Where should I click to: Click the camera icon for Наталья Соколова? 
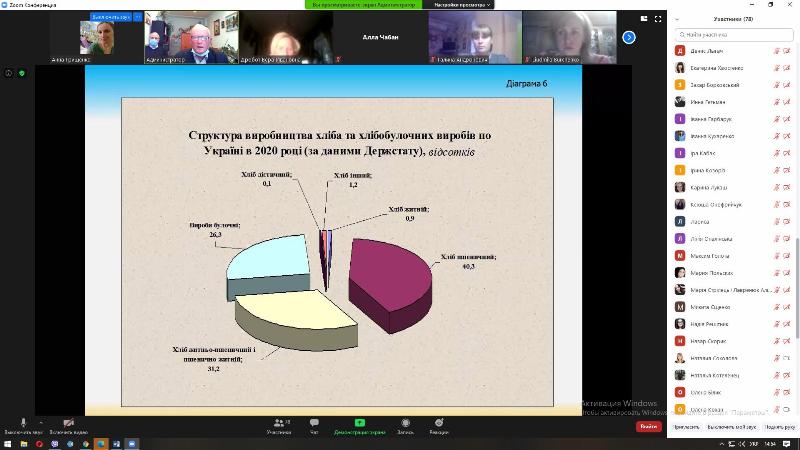(x=787, y=358)
